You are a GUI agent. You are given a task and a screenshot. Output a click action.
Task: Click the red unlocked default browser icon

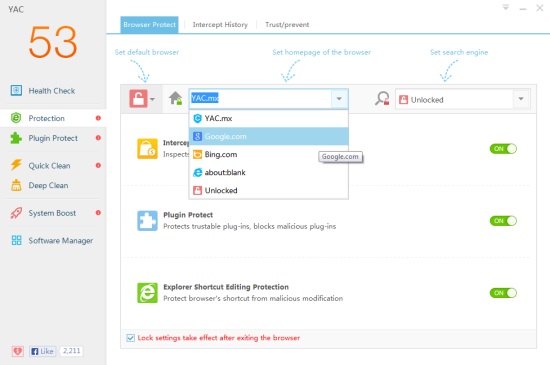pos(138,99)
